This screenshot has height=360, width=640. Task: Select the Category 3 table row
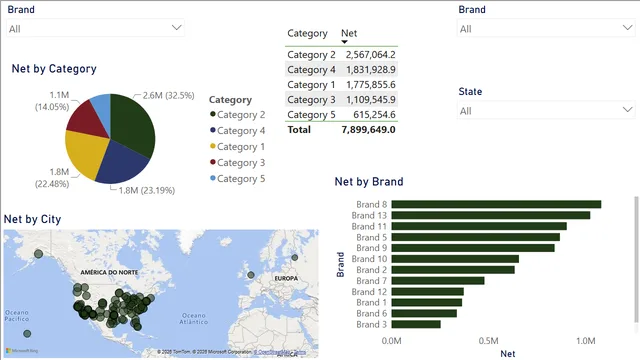341,100
